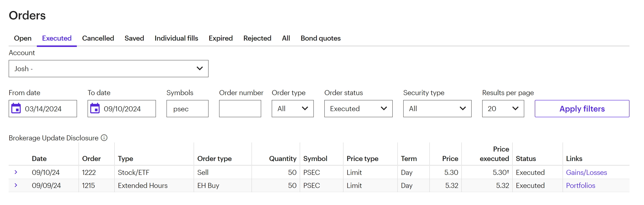Select the Rejected orders tab
644x205 pixels.
pyautogui.click(x=257, y=38)
